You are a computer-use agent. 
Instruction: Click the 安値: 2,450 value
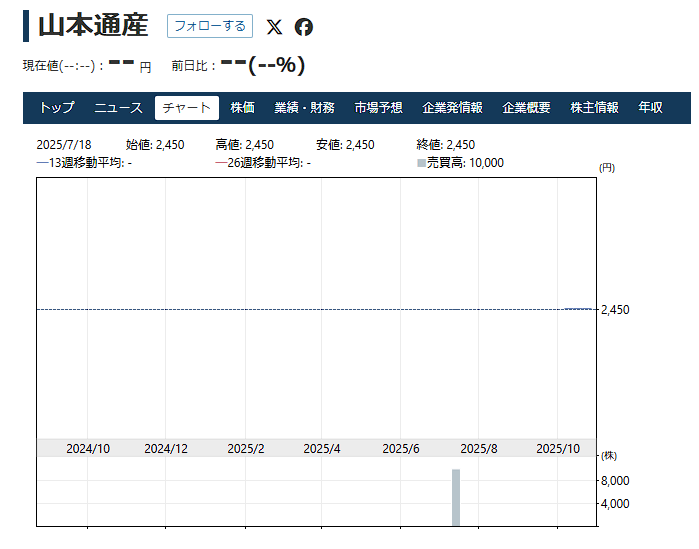[345, 144]
